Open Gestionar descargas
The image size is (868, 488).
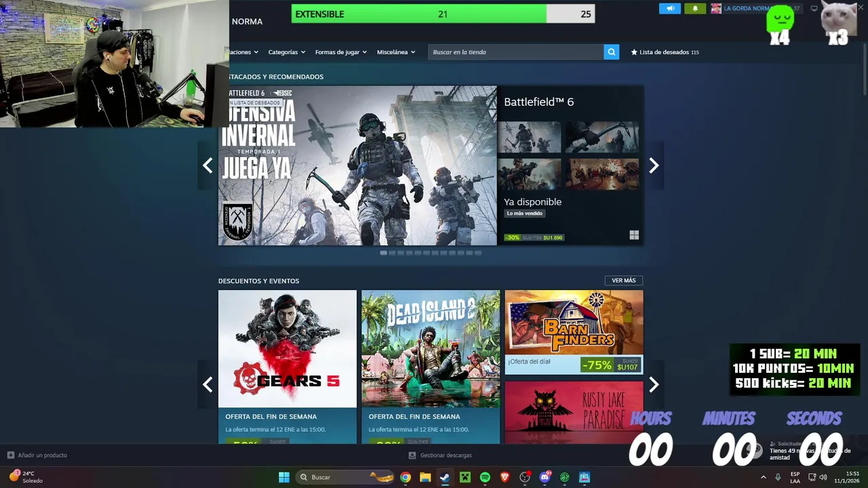tap(446, 455)
